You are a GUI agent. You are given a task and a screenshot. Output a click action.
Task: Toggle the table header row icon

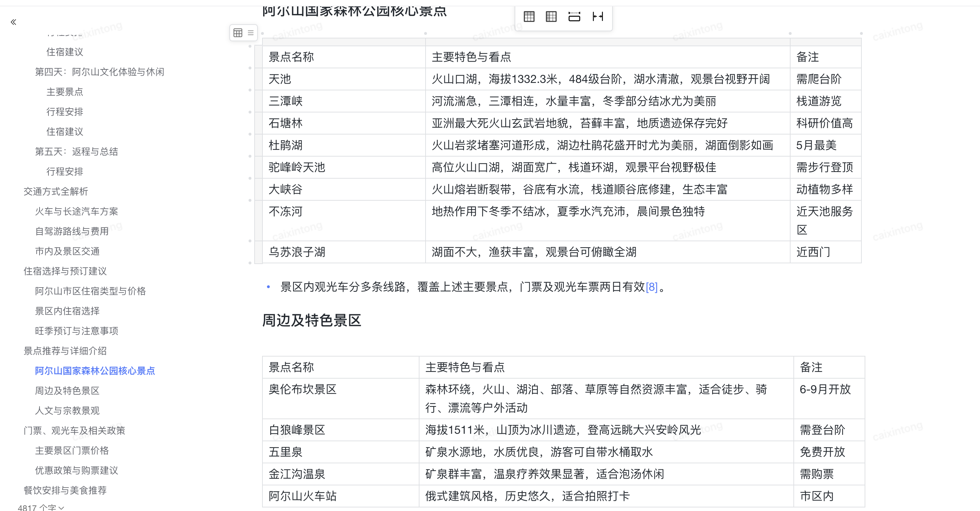tap(529, 16)
